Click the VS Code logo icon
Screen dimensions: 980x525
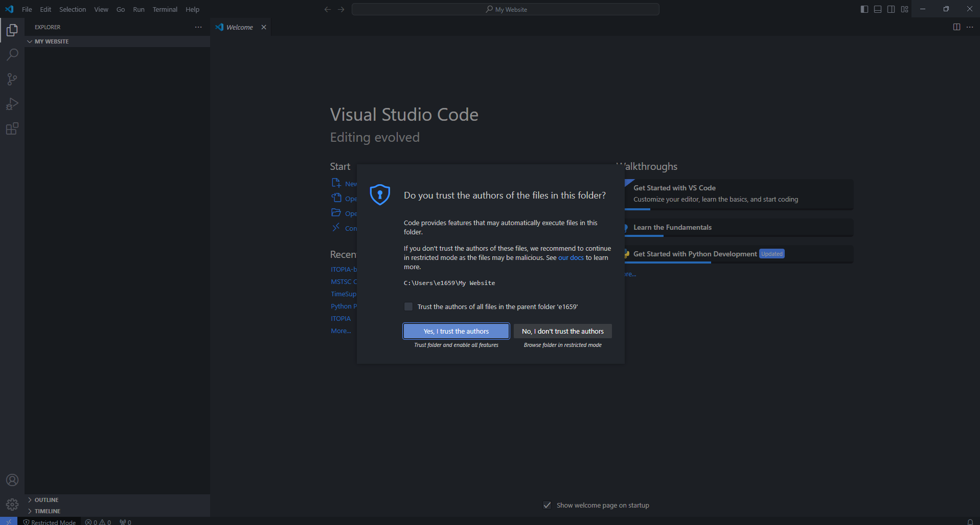pos(9,9)
